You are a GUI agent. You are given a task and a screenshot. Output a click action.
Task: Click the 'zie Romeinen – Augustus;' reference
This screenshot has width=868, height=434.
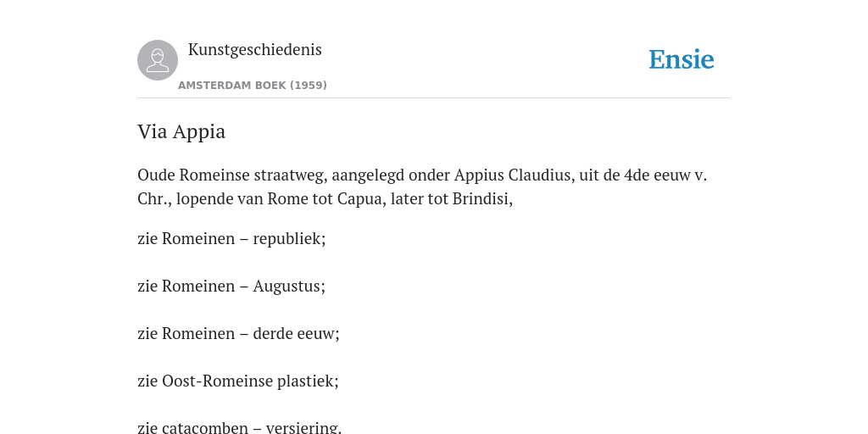(x=231, y=287)
